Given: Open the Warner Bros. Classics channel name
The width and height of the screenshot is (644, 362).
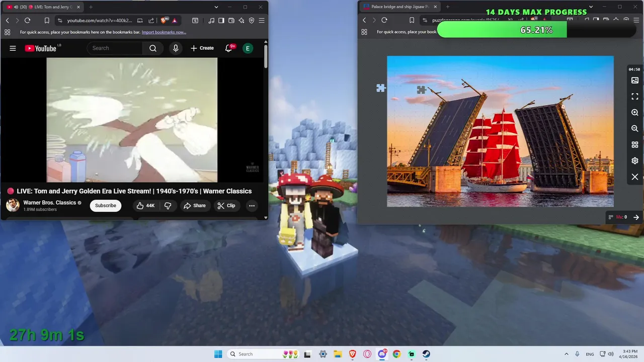Looking at the screenshot, I should [x=50, y=203].
